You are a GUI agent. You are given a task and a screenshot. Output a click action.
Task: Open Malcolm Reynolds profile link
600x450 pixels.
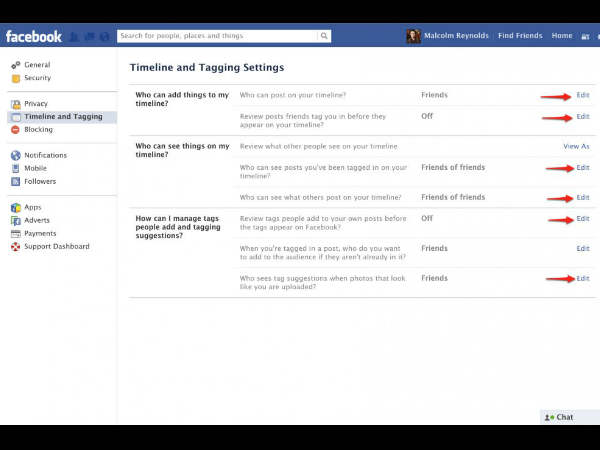point(456,36)
